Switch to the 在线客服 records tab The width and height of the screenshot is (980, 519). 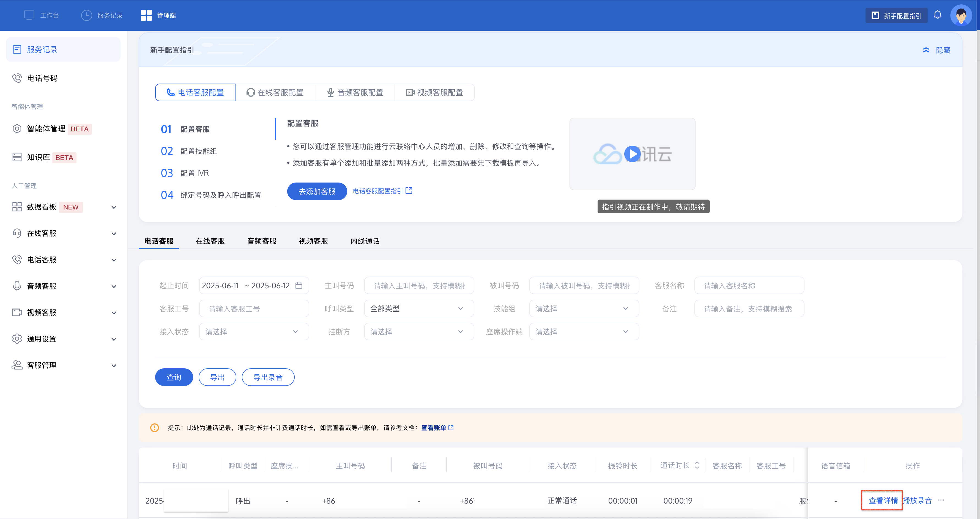210,241
